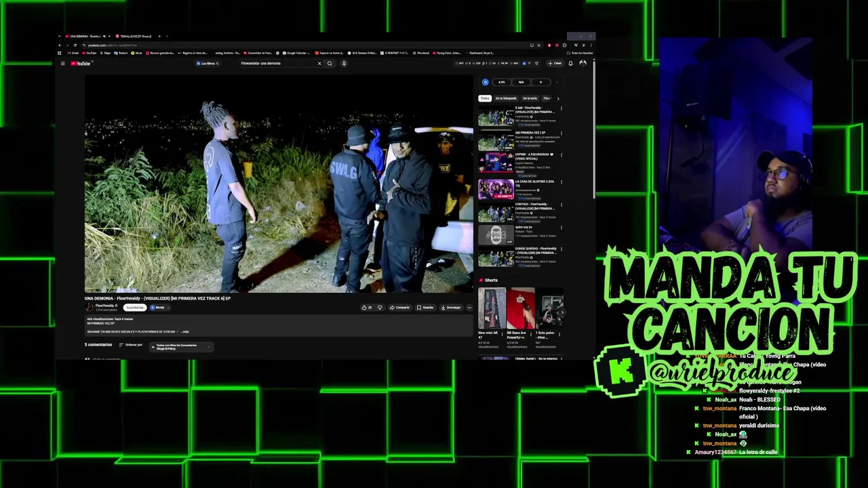Go to the YouTube home logo
Image resolution: width=868 pixels, height=488 pixels.
point(81,64)
